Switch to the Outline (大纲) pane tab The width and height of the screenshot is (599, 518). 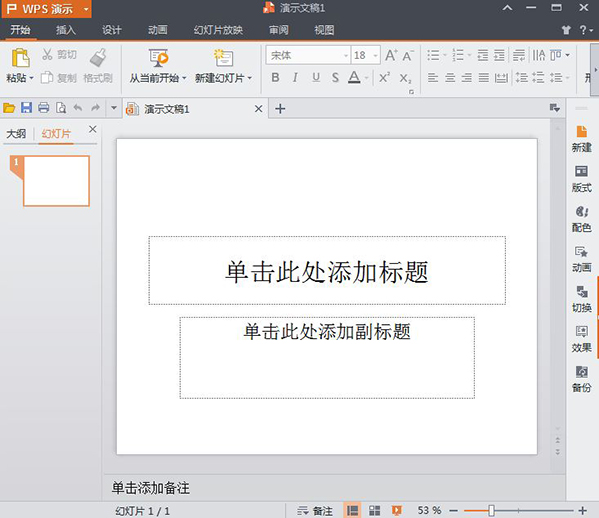tap(16, 134)
